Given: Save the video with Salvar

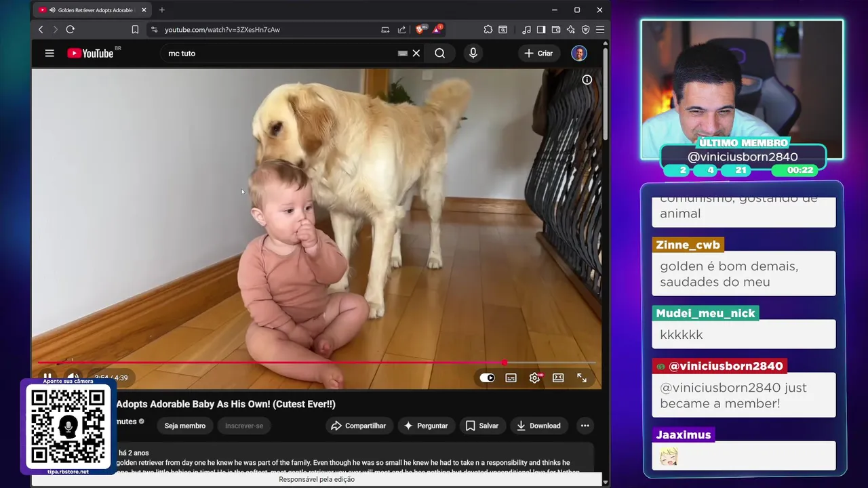Looking at the screenshot, I should pyautogui.click(x=482, y=426).
